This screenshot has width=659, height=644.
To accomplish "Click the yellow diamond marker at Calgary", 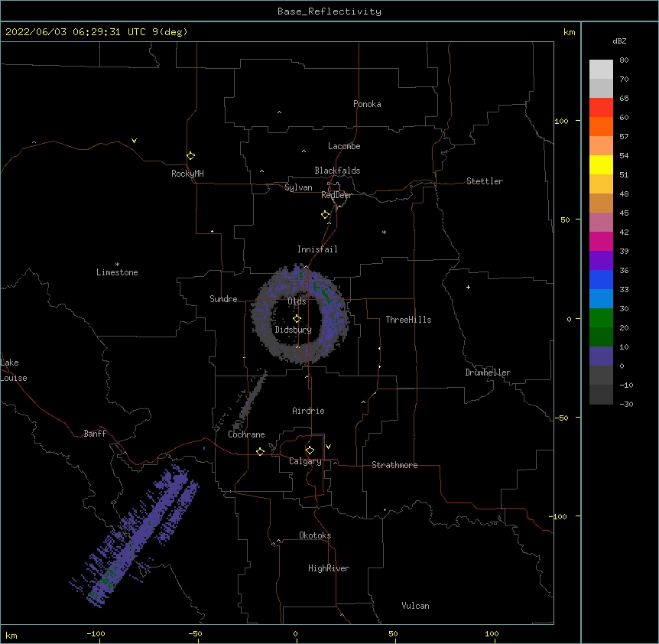I will (310, 450).
